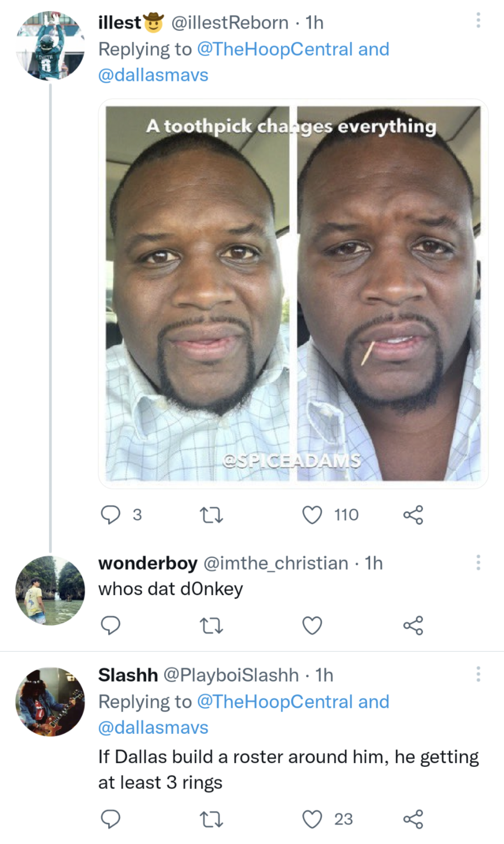Reply to illestReborn's tweet
Image resolution: width=504 pixels, height=844 pixels.
(110, 515)
